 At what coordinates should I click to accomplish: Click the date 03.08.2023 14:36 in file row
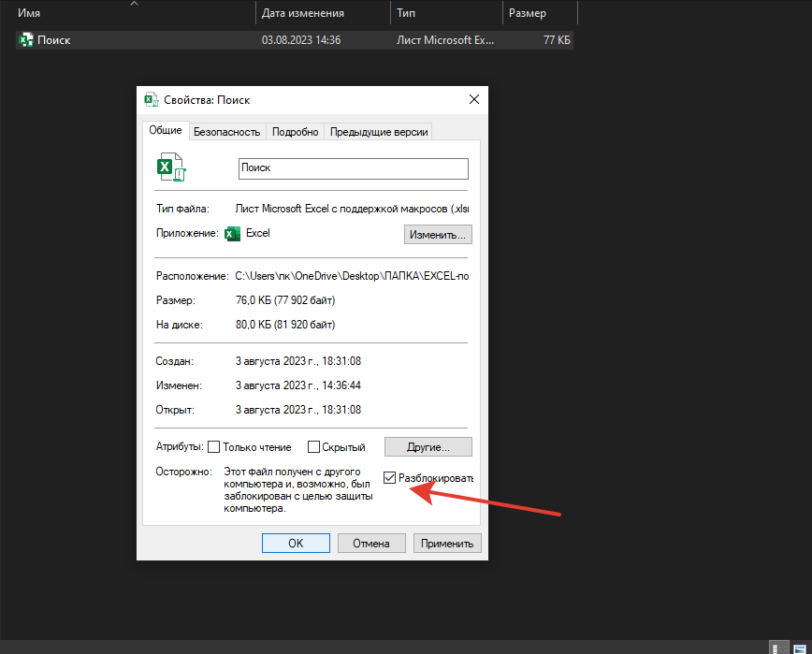(x=301, y=40)
